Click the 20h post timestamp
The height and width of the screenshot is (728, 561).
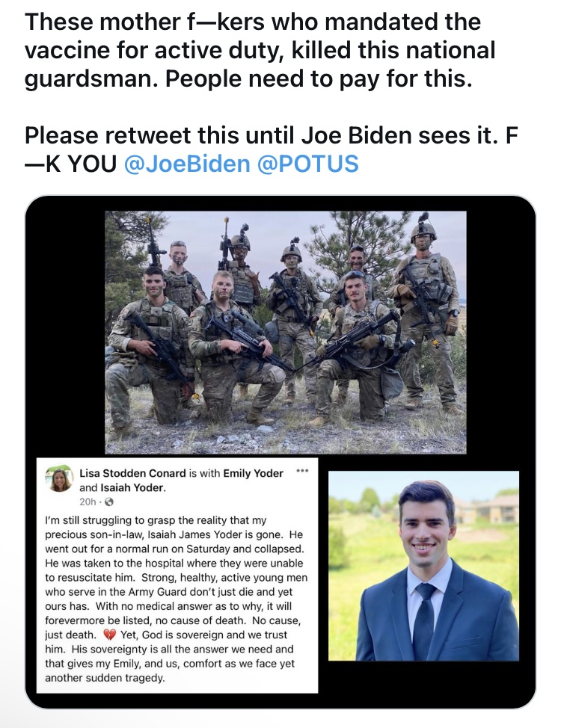[87, 502]
